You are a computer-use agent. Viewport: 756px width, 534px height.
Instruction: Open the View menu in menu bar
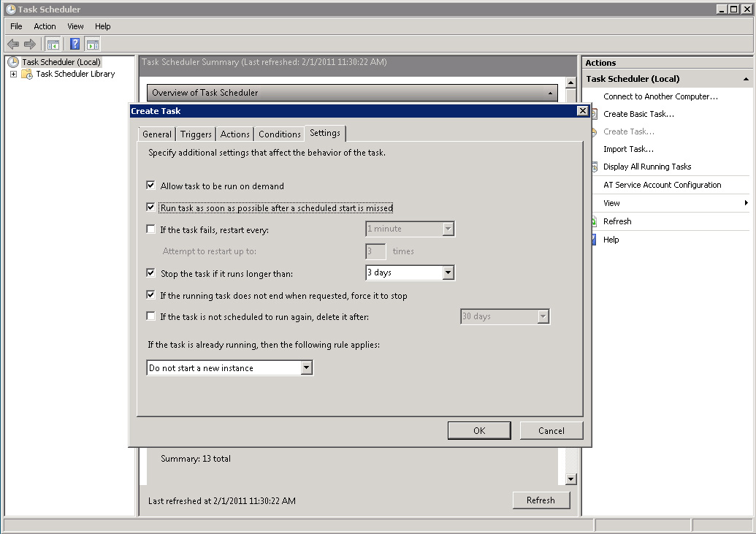[75, 26]
